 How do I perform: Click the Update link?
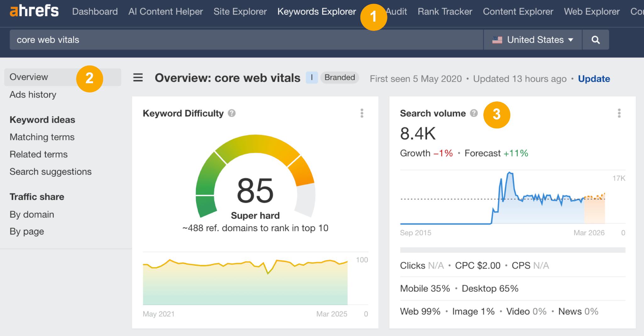tap(594, 79)
